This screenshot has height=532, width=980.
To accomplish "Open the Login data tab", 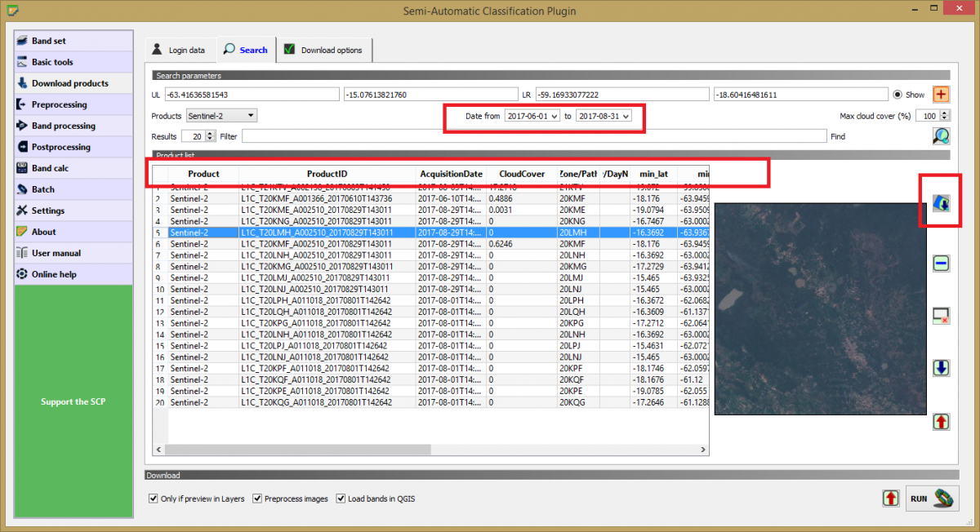I will pos(179,50).
